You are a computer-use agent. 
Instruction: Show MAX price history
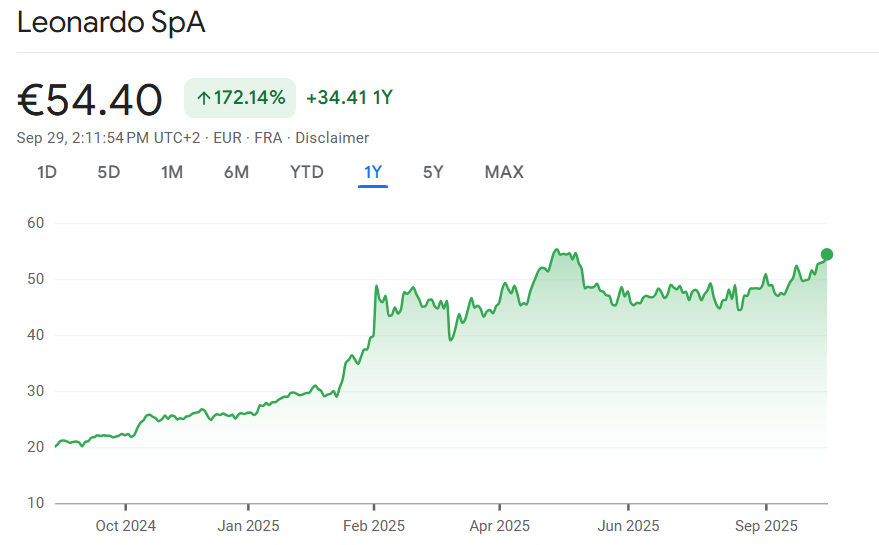[504, 172]
